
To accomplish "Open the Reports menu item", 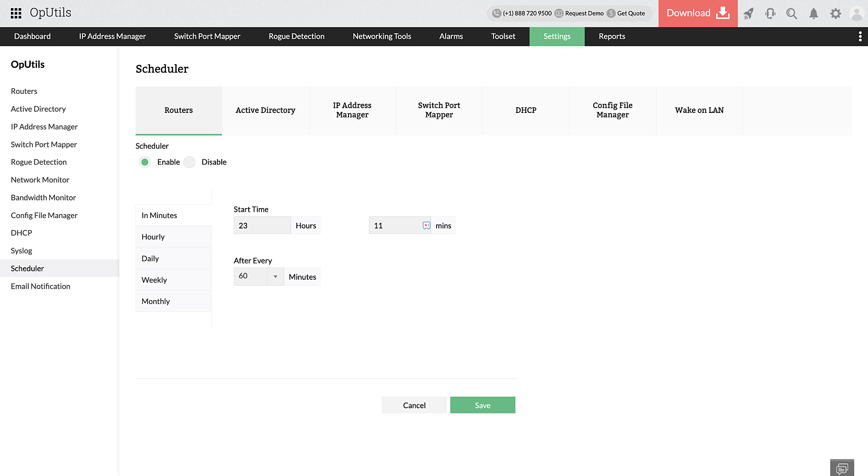I will coord(612,36).
